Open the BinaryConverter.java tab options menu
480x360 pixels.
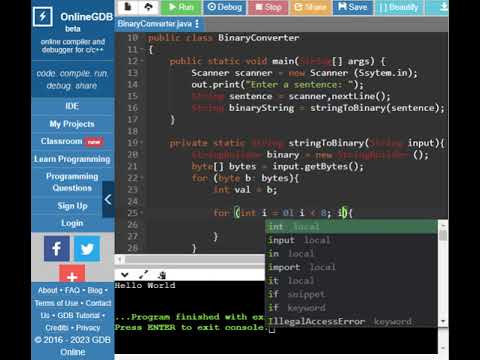[x=197, y=24]
